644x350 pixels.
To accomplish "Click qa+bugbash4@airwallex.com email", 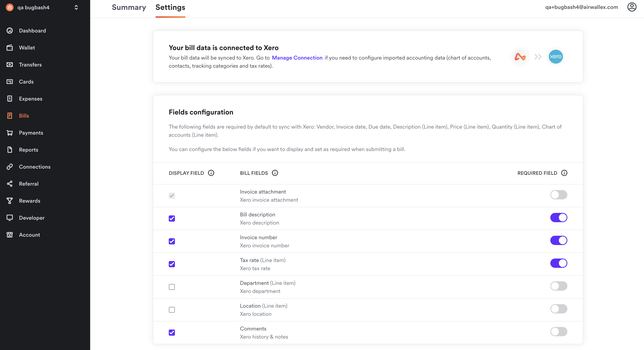I will click(x=581, y=7).
